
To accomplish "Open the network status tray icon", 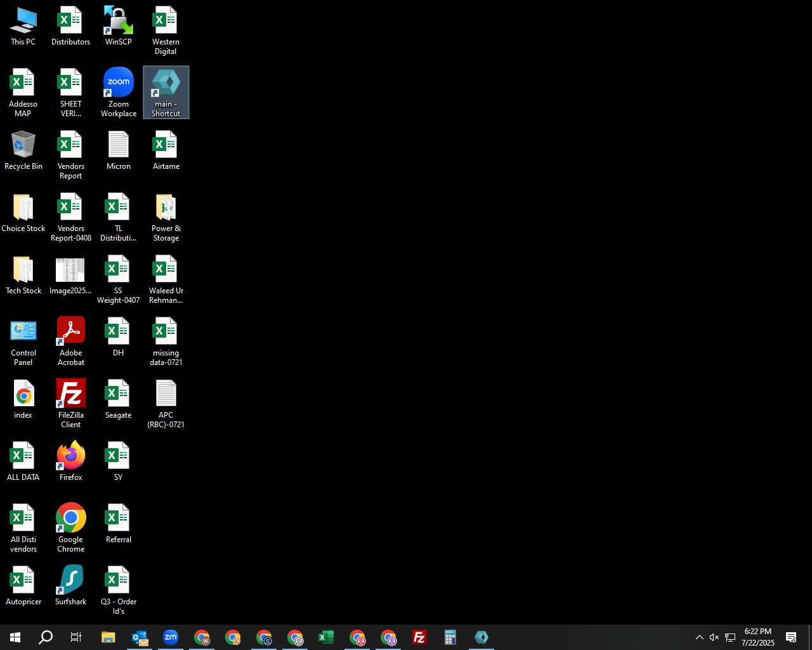I will [x=730, y=637].
